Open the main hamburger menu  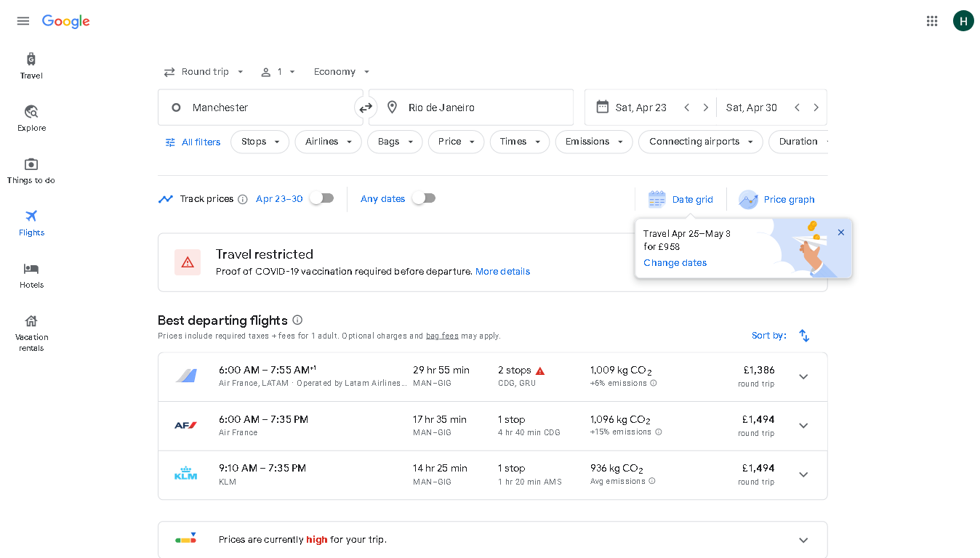point(23,21)
